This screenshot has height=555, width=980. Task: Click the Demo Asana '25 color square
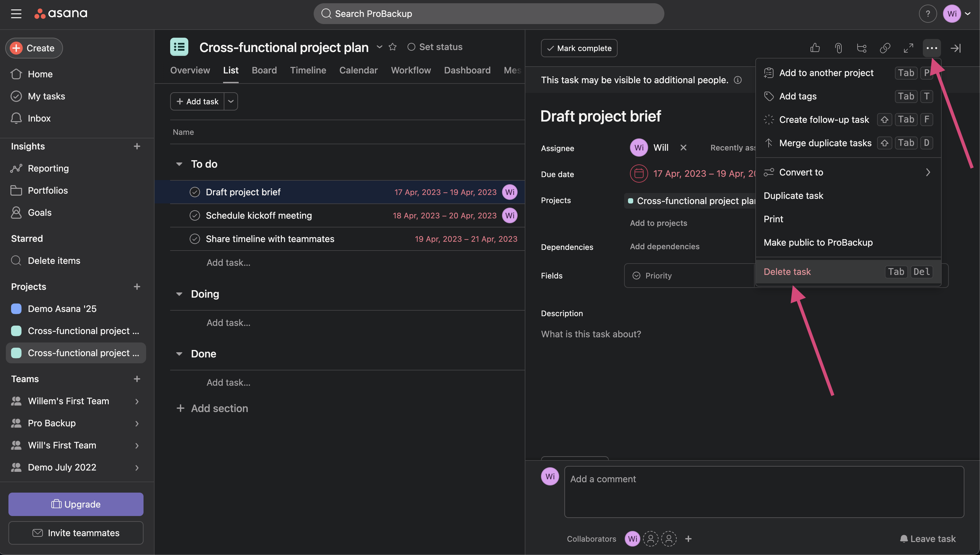point(16,309)
